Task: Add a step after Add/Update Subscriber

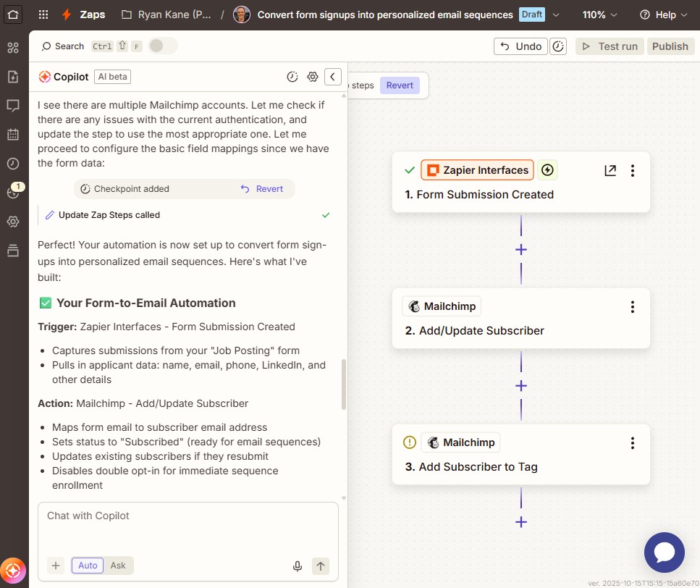Action: pyautogui.click(x=521, y=386)
